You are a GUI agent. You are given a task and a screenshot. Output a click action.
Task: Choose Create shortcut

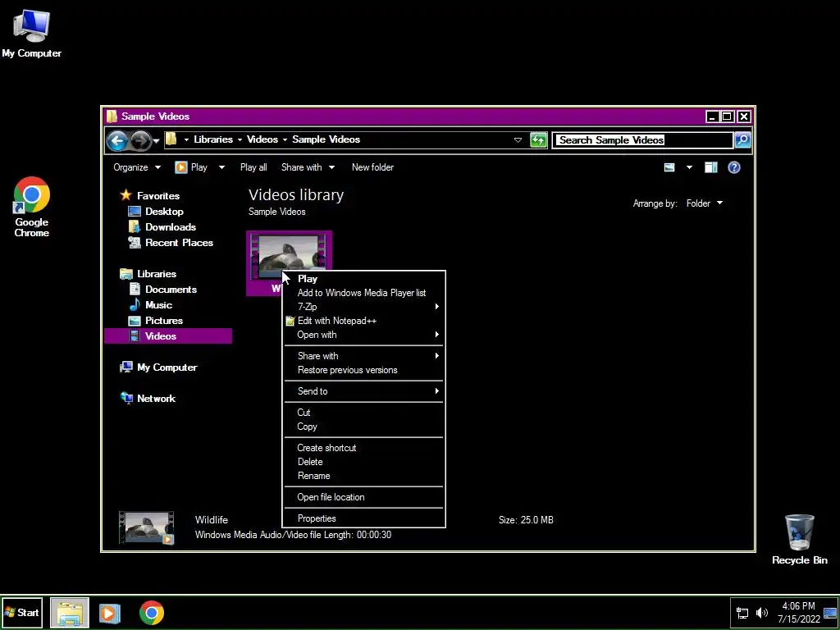[x=363, y=448]
